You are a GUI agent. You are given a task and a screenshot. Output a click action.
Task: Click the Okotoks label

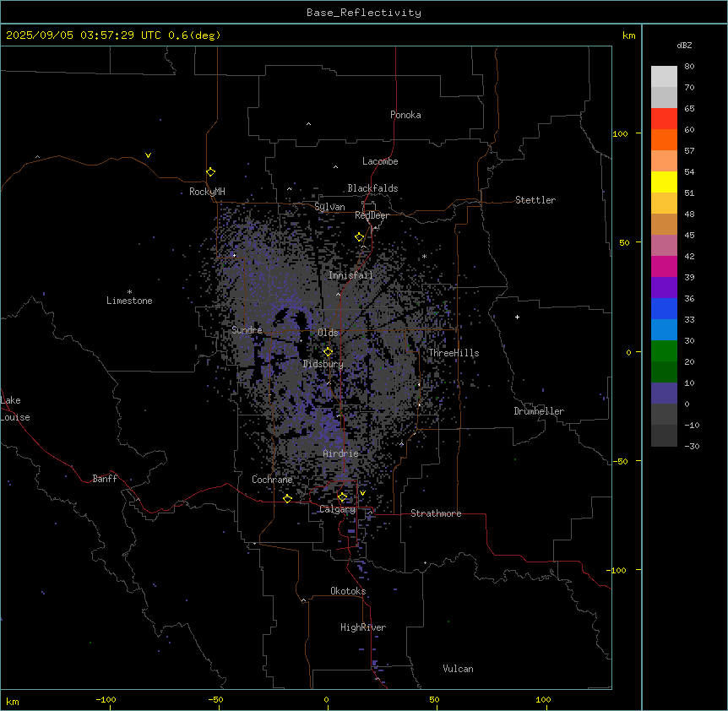pyautogui.click(x=348, y=591)
